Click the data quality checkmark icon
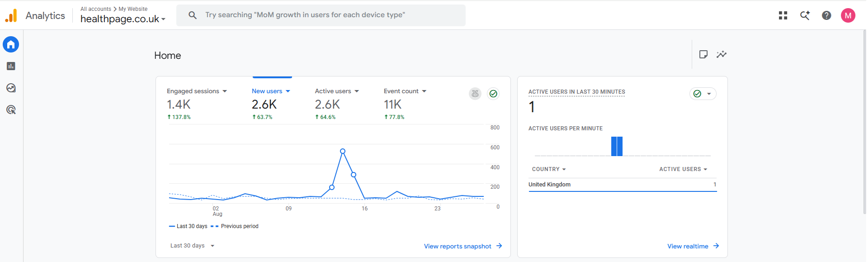The height and width of the screenshot is (262, 868). pos(493,94)
